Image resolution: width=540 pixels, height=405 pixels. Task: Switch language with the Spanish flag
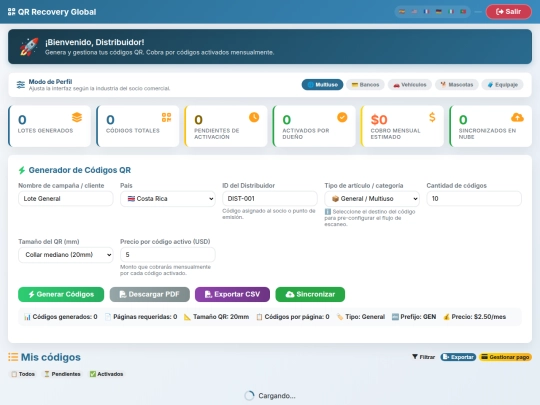point(402,12)
